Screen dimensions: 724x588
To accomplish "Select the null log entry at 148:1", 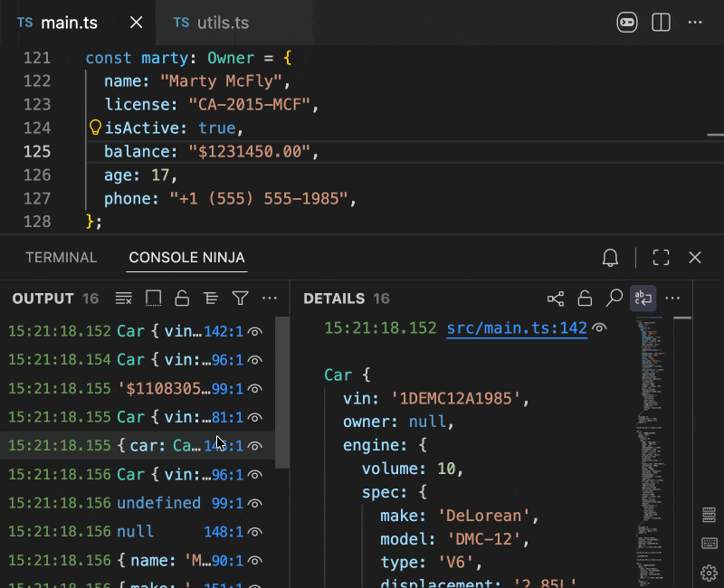I will coord(136,531).
